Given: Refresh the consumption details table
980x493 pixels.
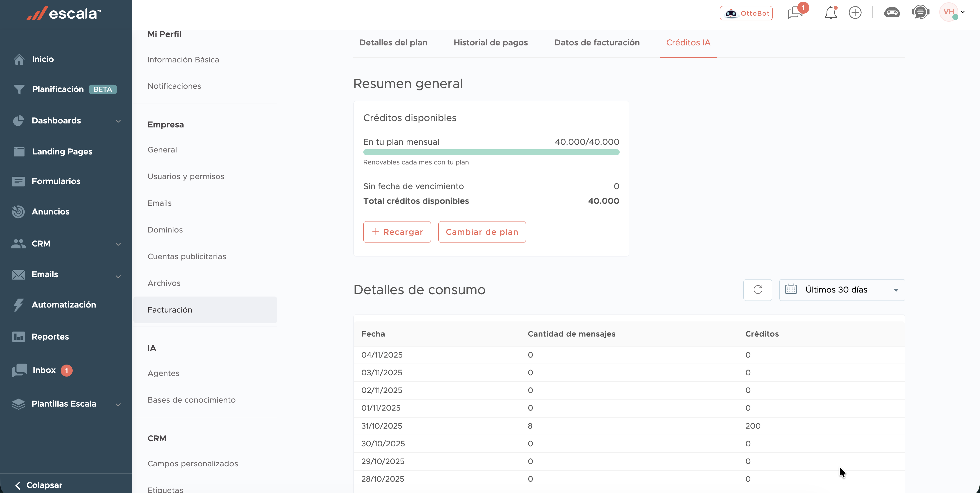Looking at the screenshot, I should [x=757, y=290].
